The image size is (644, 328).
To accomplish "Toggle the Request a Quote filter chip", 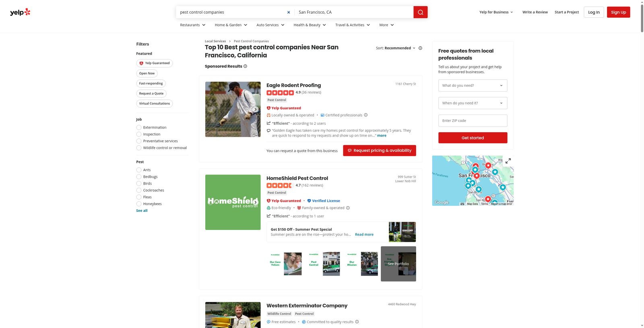I will click(151, 94).
